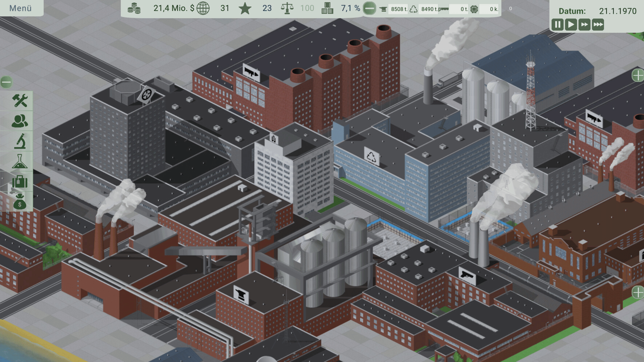
Task: Select the recycling building on the map
Action: coord(371,156)
